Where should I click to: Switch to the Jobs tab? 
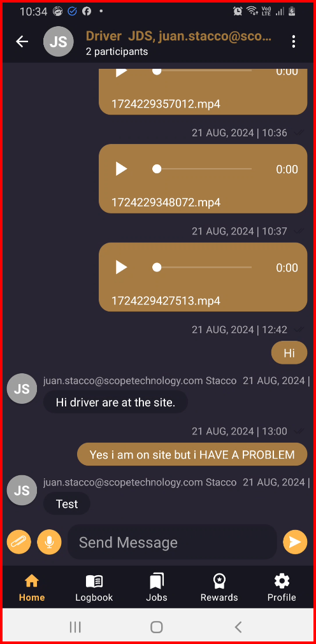coord(157,587)
